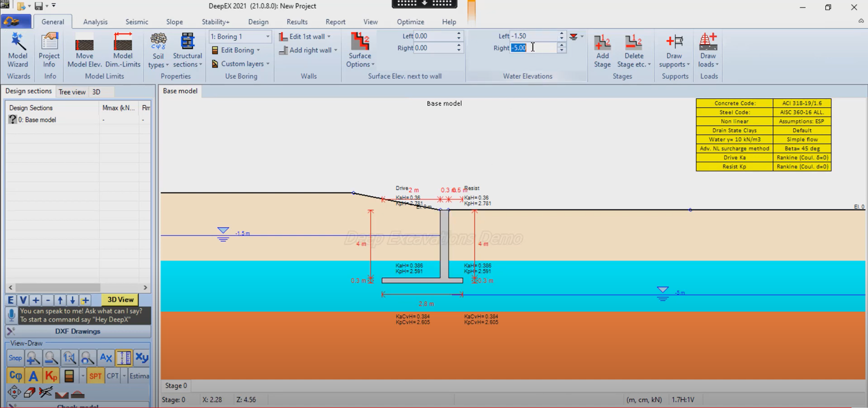Click the blue up arrow button

(x=60, y=300)
